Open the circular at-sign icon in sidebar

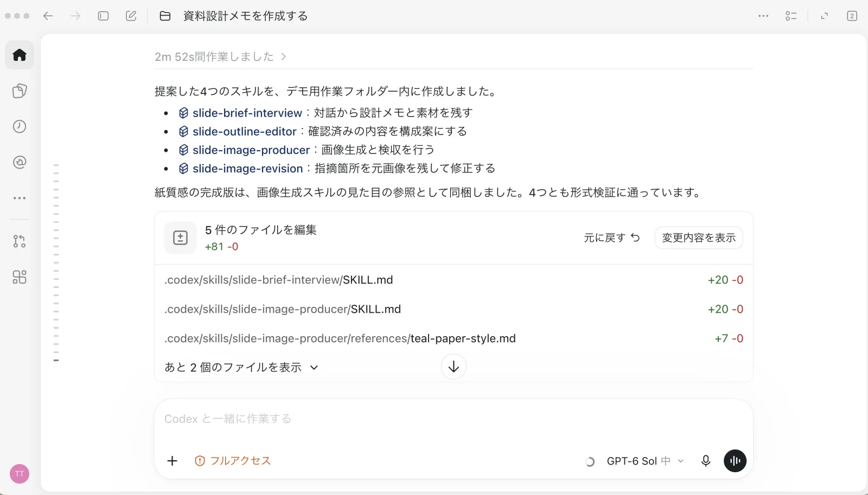tap(20, 162)
